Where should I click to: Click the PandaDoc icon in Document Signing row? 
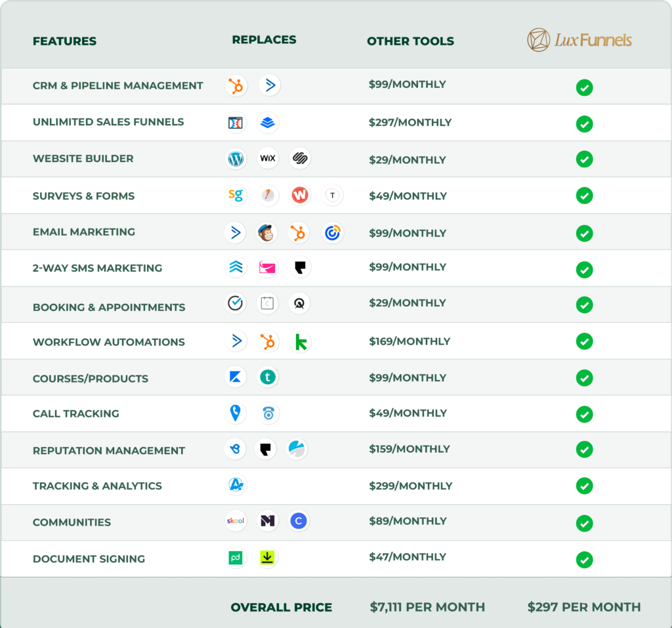click(x=235, y=558)
